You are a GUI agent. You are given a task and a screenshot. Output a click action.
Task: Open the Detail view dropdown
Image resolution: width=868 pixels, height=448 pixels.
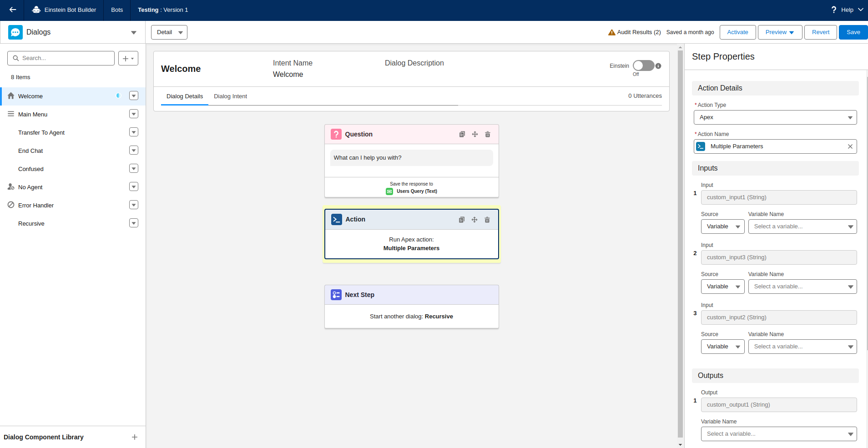tap(169, 32)
